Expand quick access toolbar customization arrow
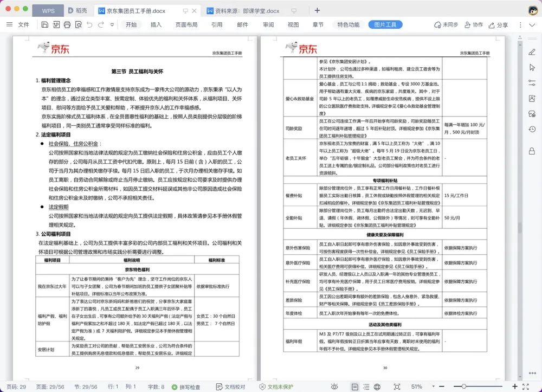Image resolution: width=542 pixels, height=392 pixels. point(112,24)
